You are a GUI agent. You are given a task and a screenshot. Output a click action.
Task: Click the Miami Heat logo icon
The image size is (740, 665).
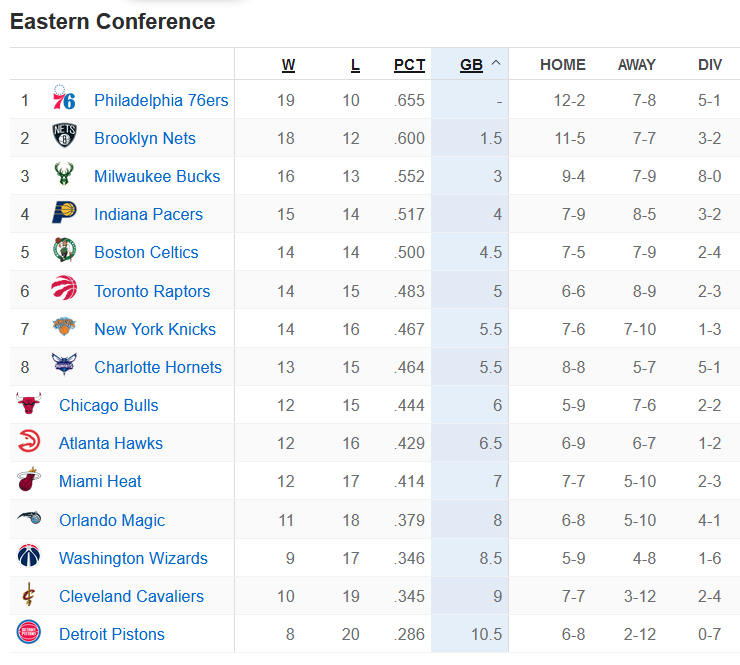[29, 481]
